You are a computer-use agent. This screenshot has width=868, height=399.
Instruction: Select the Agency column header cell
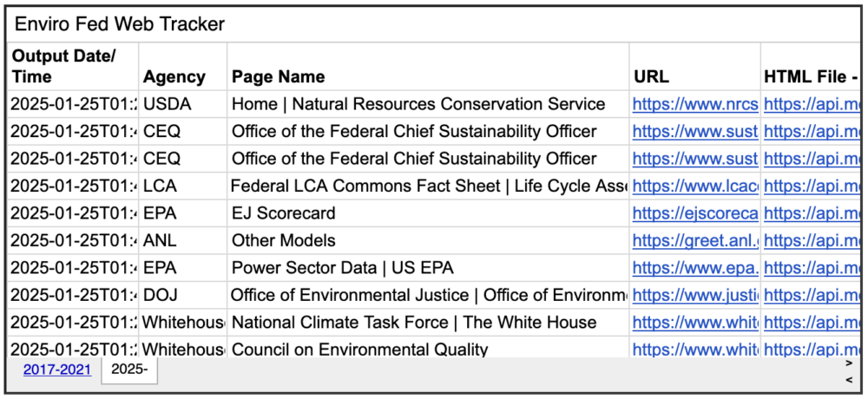click(182, 67)
